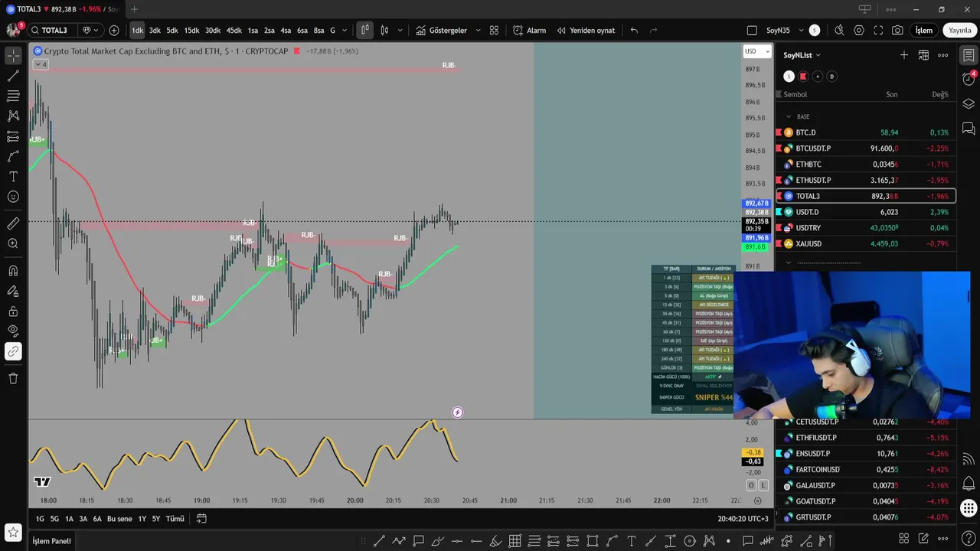Image resolution: width=980 pixels, height=551 pixels.
Task: Open the alerts panel clock icon
Action: [x=969, y=80]
